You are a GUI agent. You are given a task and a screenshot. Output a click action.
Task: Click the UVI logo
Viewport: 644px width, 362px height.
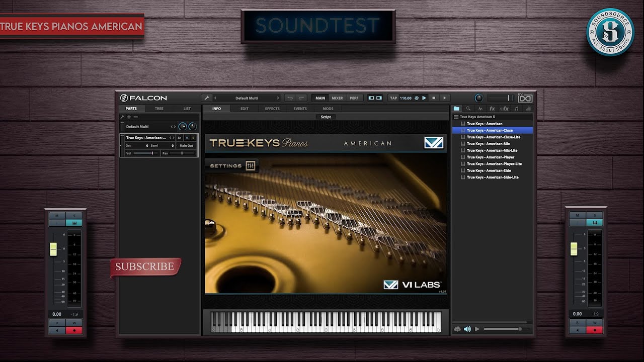[x=525, y=98]
